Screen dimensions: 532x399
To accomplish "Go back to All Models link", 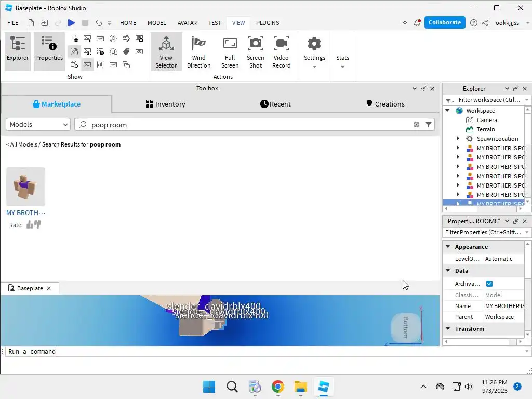I will [22, 144].
